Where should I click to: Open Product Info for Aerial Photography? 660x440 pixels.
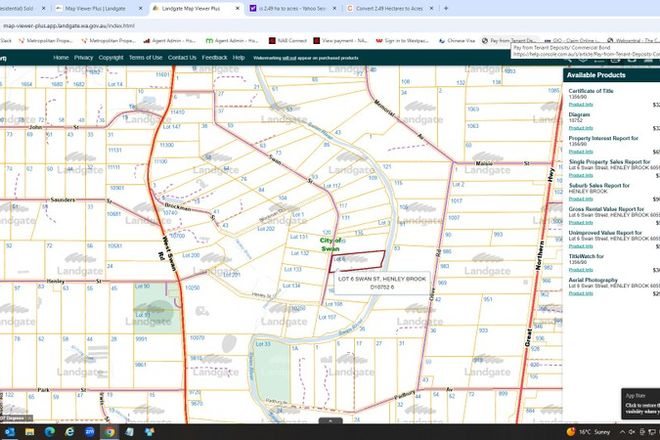(580, 294)
